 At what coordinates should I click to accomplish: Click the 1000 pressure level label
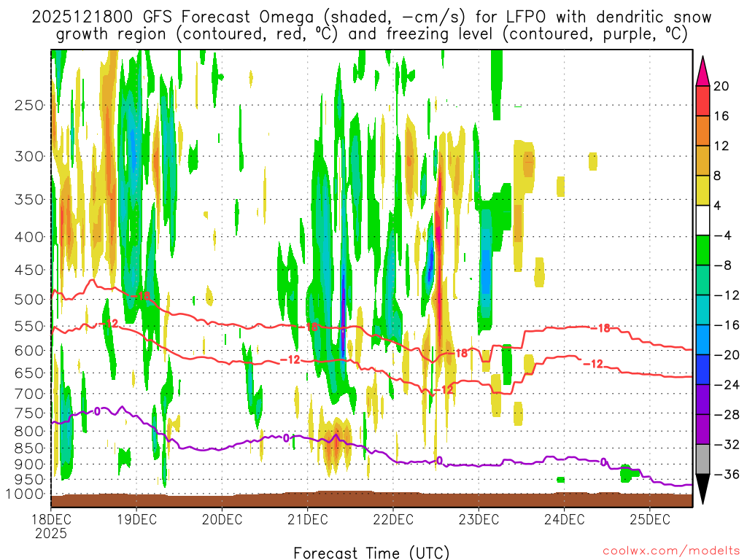pos(26,494)
